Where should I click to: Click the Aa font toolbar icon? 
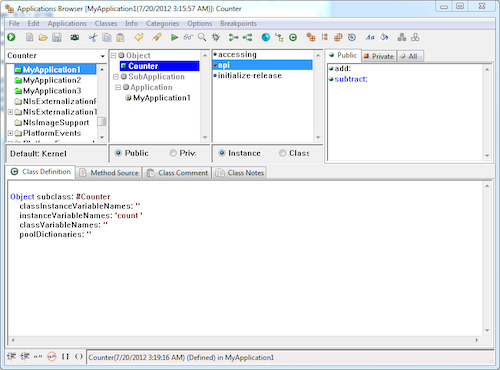[370, 37]
